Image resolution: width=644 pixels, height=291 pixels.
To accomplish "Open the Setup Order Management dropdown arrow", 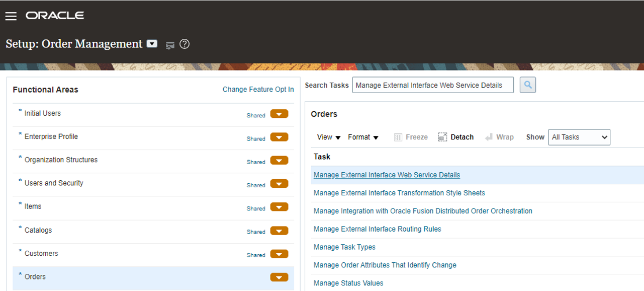I will tap(152, 44).
